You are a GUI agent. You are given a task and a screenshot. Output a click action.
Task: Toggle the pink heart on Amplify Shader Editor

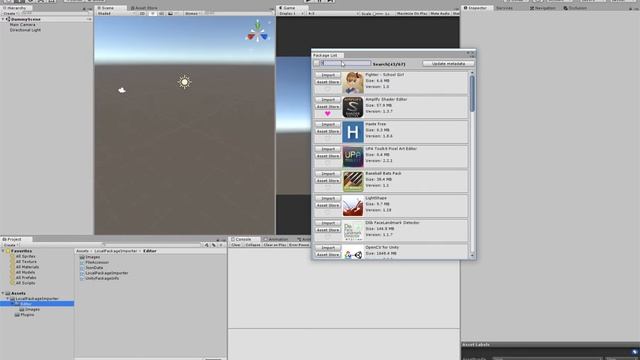click(328, 113)
